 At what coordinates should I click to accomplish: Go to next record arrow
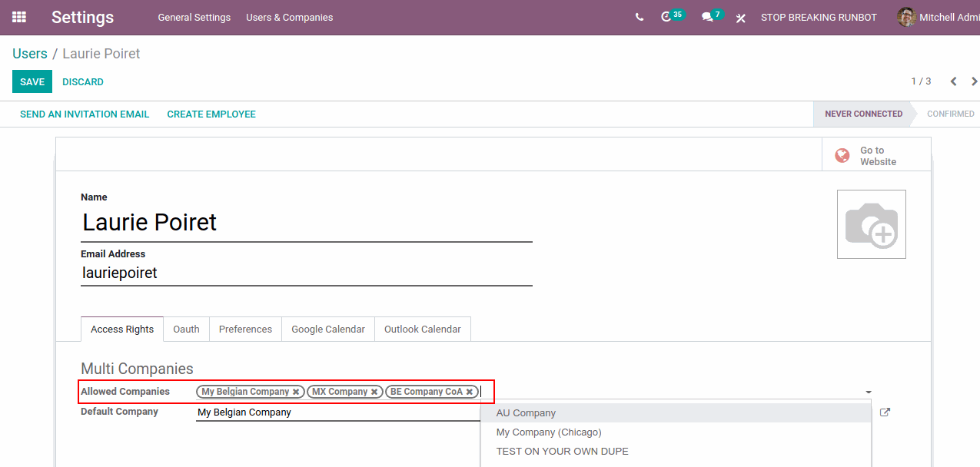974,81
